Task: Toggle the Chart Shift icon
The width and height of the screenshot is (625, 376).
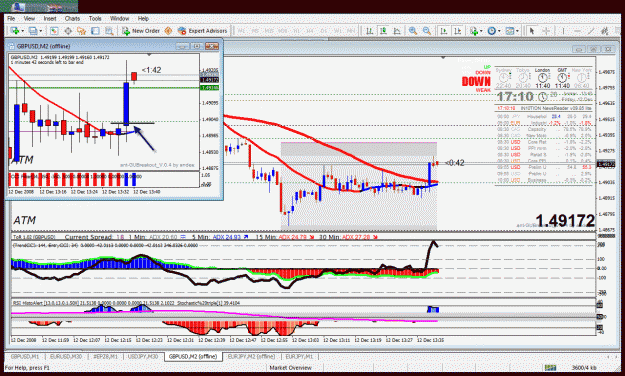Action: (457, 31)
